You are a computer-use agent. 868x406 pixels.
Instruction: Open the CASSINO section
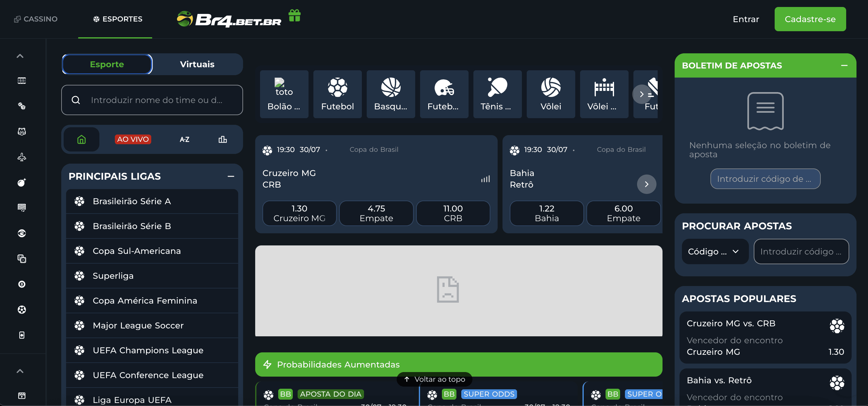coord(36,19)
